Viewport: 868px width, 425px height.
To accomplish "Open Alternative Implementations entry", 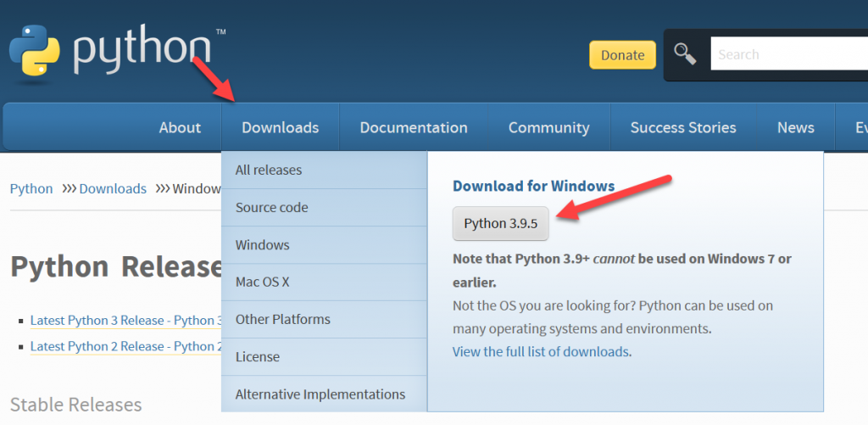I will click(x=320, y=394).
